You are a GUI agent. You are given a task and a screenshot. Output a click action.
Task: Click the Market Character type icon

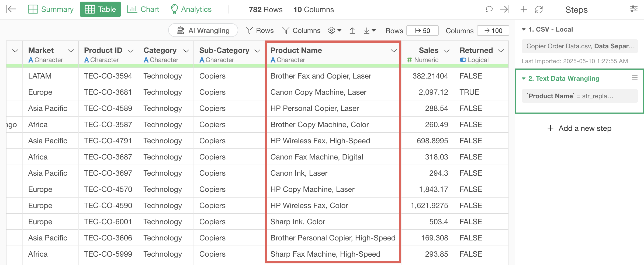point(31,60)
